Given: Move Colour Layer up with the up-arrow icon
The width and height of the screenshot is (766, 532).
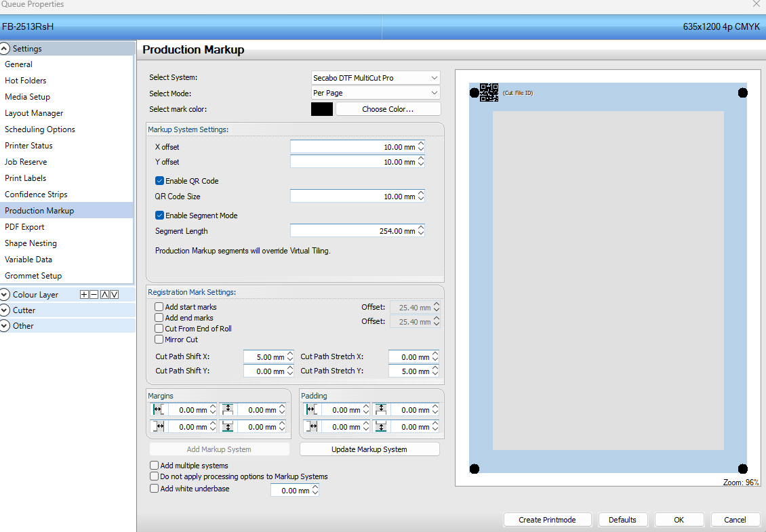Looking at the screenshot, I should [x=103, y=294].
